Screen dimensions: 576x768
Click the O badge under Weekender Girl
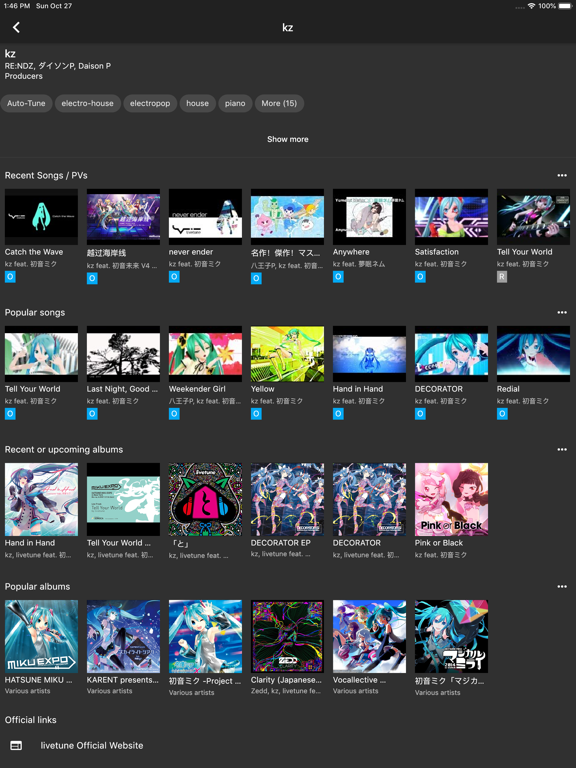point(174,414)
